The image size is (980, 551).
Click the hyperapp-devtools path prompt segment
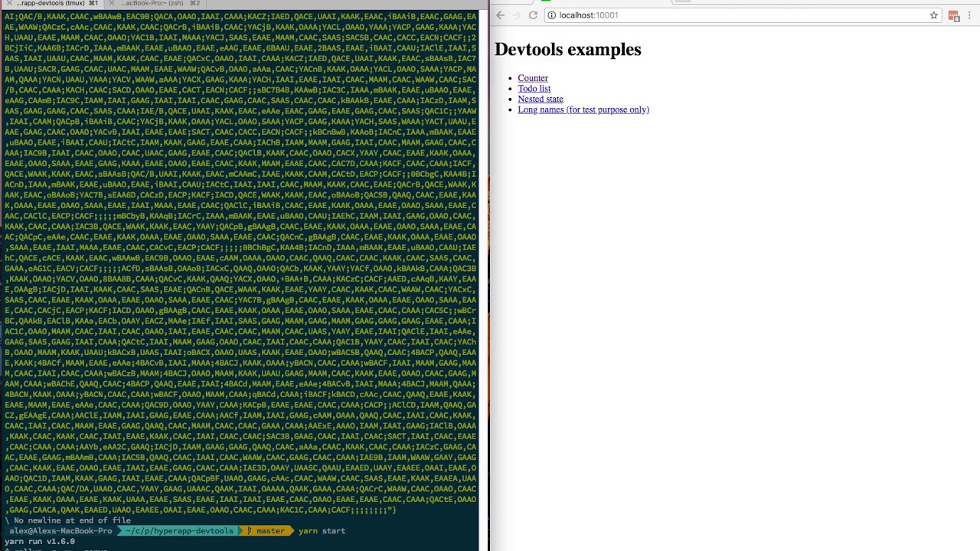(x=179, y=530)
